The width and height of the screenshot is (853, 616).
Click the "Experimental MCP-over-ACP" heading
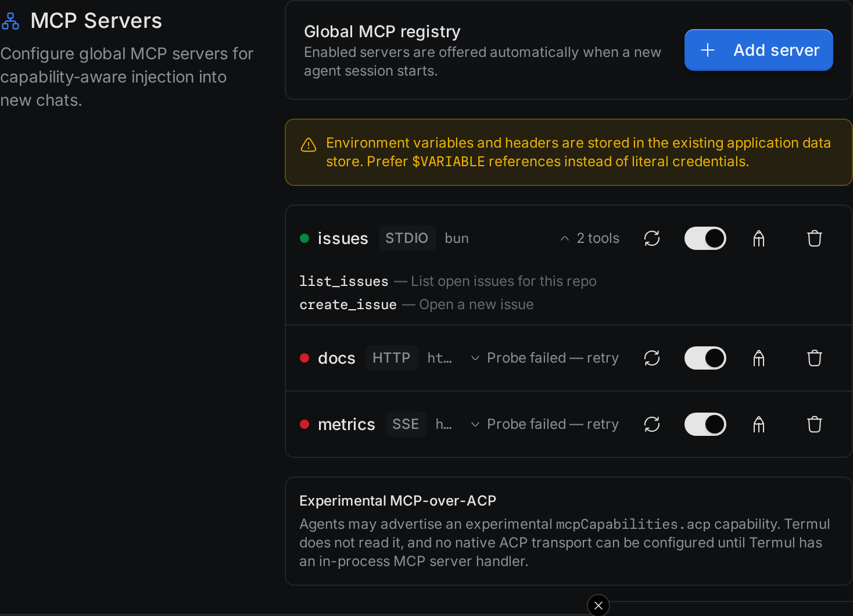pos(398,501)
